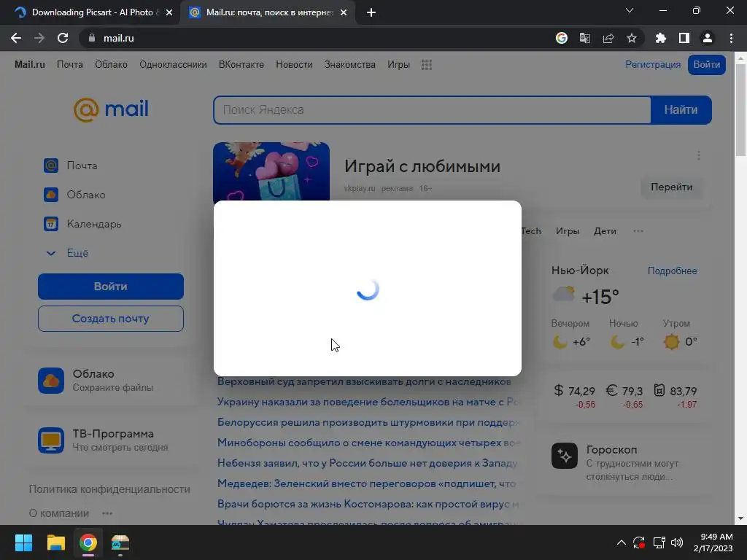747x560 pixels.
Task: Click the Chrome taskbar icon
Action: click(88, 542)
